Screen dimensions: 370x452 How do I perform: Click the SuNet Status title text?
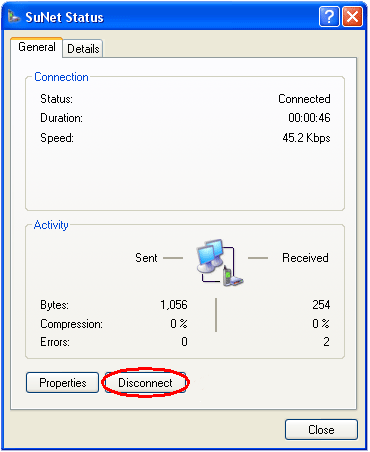(64, 17)
